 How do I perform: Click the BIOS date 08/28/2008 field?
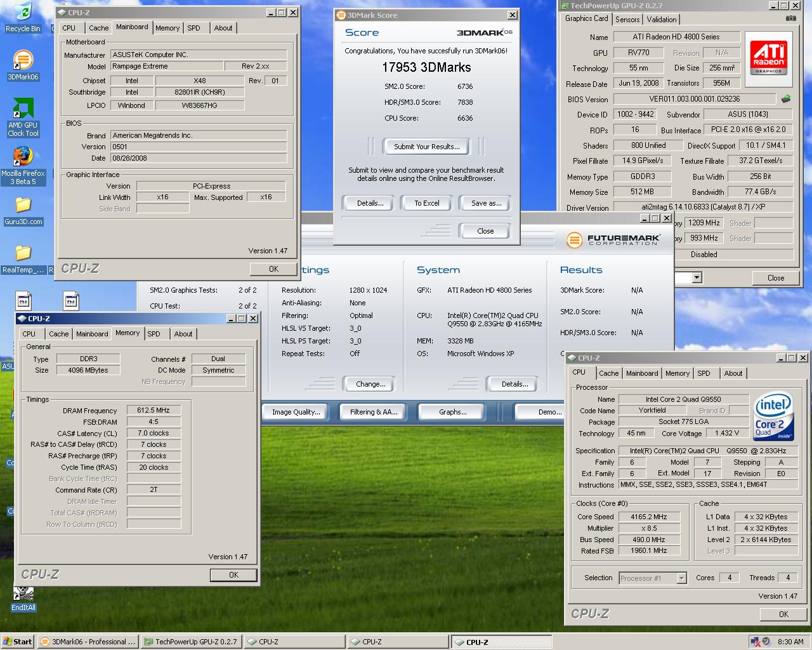[199, 158]
